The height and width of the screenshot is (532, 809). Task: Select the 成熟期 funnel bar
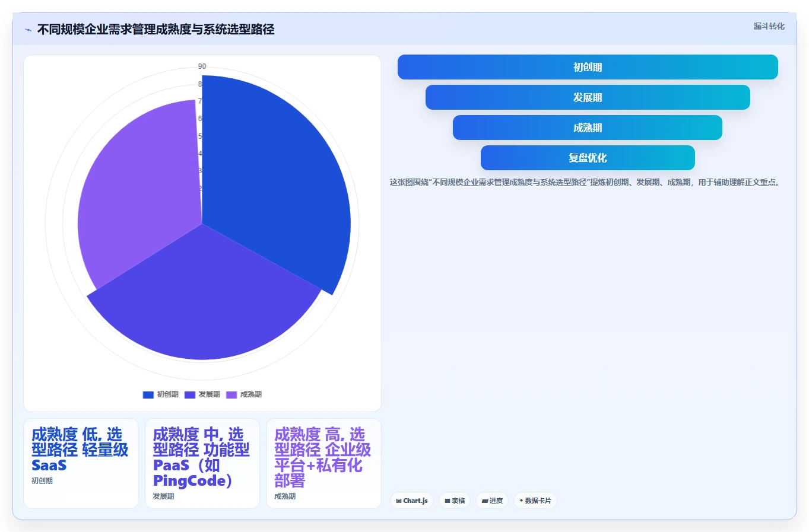(x=588, y=128)
